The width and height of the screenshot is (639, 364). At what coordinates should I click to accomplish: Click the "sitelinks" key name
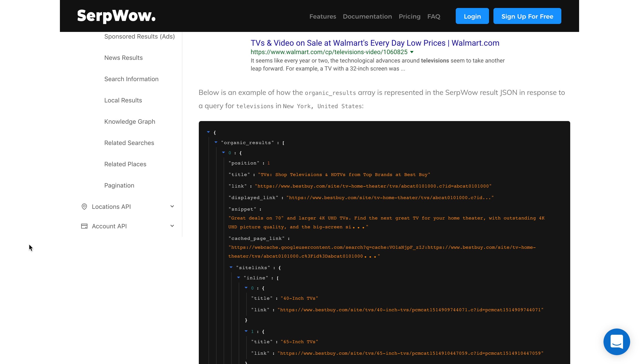point(253,268)
